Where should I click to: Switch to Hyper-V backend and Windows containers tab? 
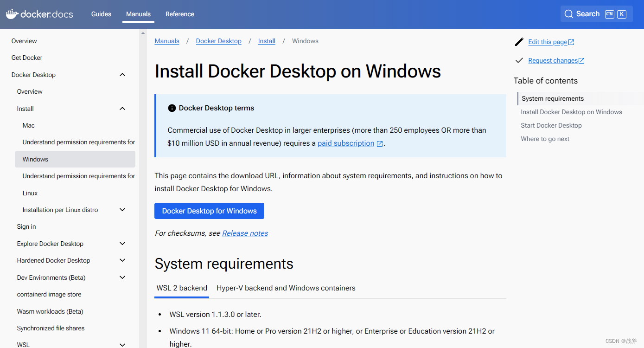[286, 288]
